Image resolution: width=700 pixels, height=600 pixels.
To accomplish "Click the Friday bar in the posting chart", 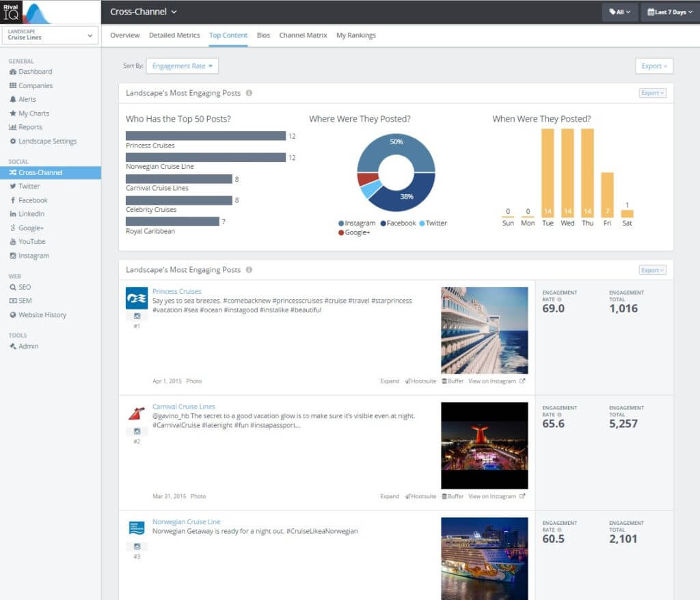I will tap(608, 195).
